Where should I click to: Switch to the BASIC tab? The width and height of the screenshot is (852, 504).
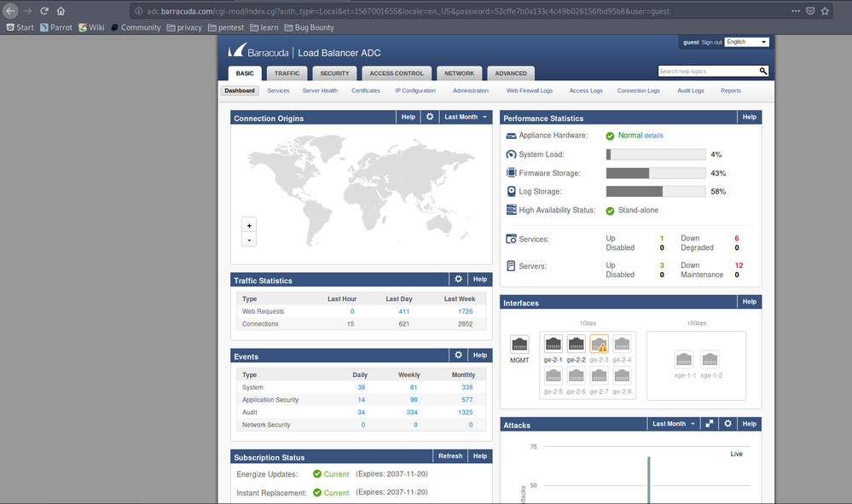[x=245, y=73]
